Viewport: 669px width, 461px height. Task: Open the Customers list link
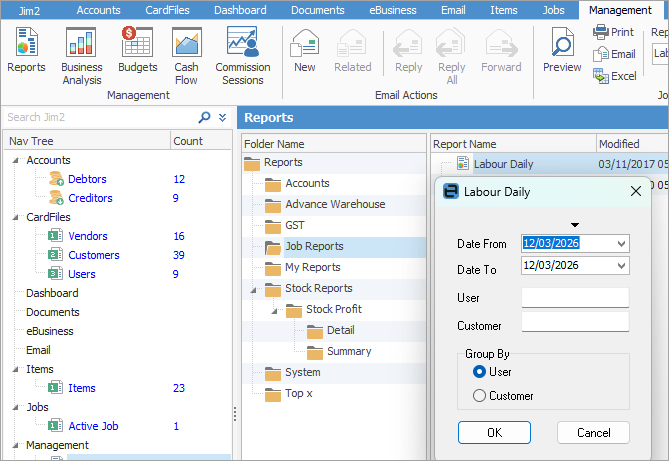[94, 255]
